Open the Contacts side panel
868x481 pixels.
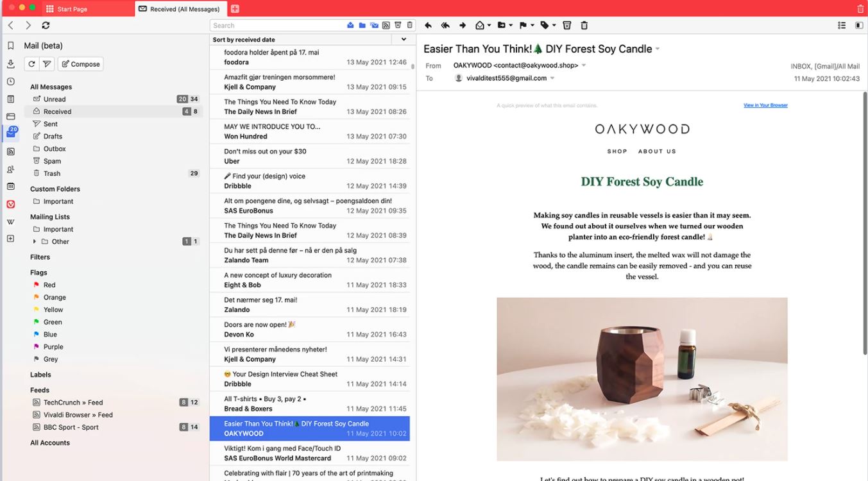coord(10,169)
